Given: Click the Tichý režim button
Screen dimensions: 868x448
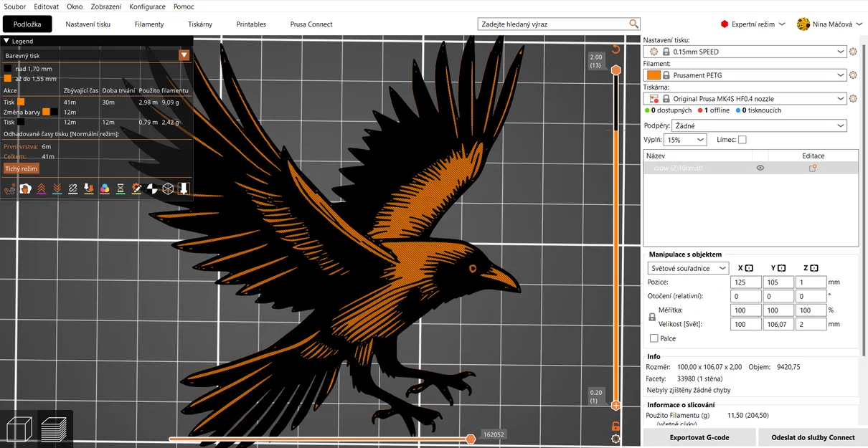Looking at the screenshot, I should click(21, 168).
